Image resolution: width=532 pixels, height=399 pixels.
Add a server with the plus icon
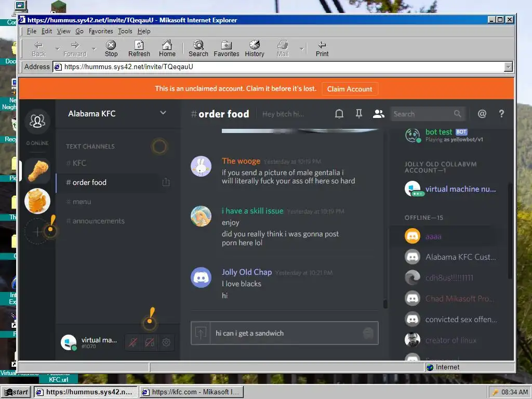click(37, 232)
